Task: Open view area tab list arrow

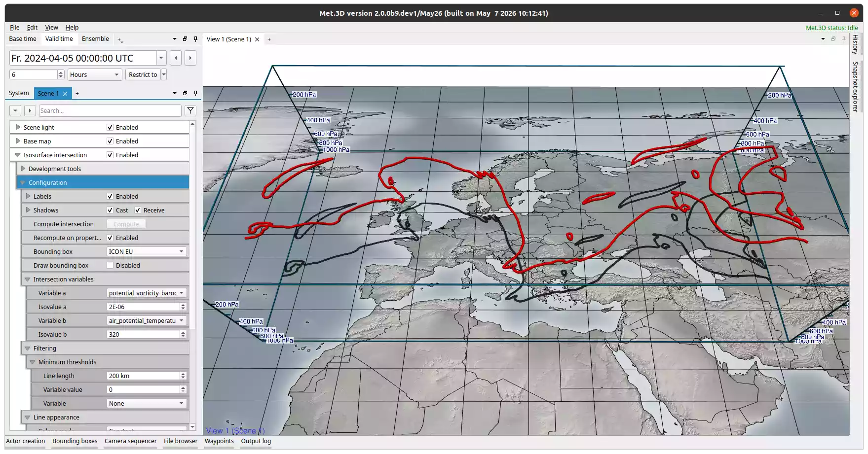Action: [823, 39]
